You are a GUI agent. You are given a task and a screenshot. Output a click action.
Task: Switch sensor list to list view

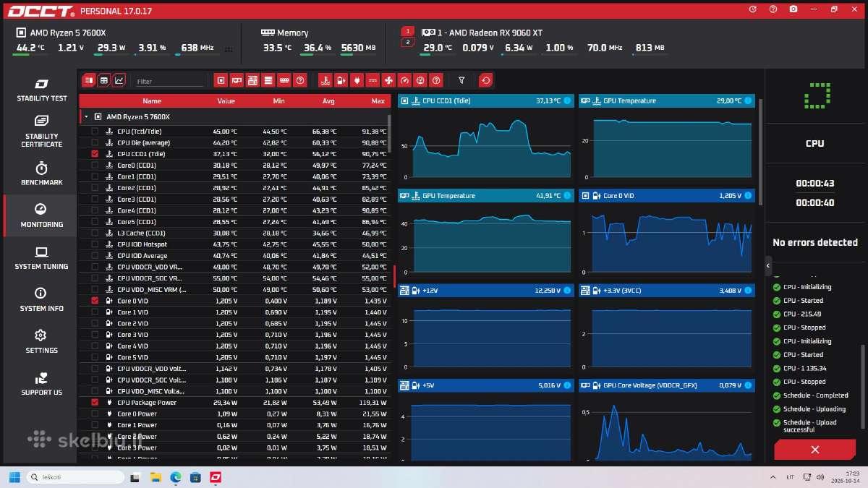pos(89,80)
